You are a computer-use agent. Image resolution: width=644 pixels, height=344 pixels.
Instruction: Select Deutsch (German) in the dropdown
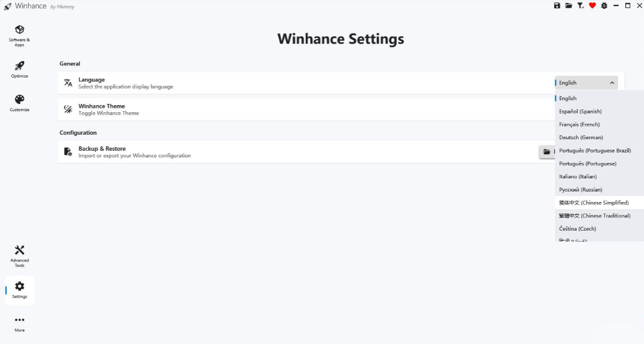pyautogui.click(x=581, y=138)
